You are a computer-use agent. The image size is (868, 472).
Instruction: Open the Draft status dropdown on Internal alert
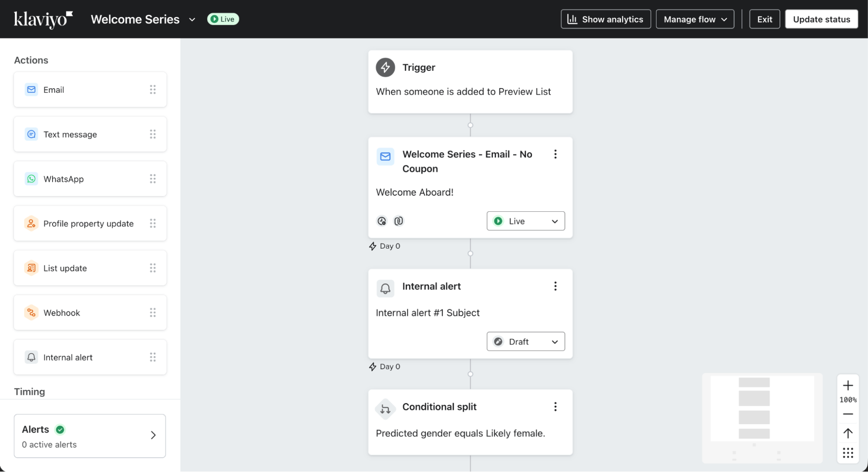click(525, 341)
